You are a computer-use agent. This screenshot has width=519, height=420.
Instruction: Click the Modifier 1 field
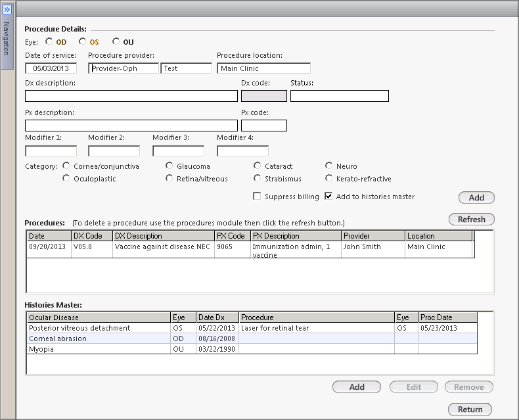[51, 151]
